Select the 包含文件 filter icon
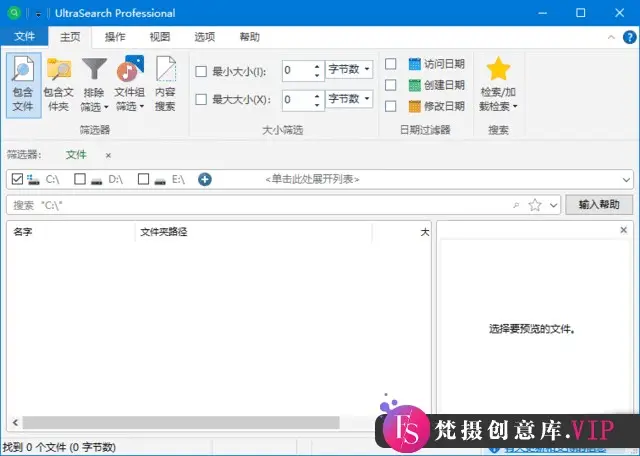Screen dimensions: 640x456 pos(23,69)
